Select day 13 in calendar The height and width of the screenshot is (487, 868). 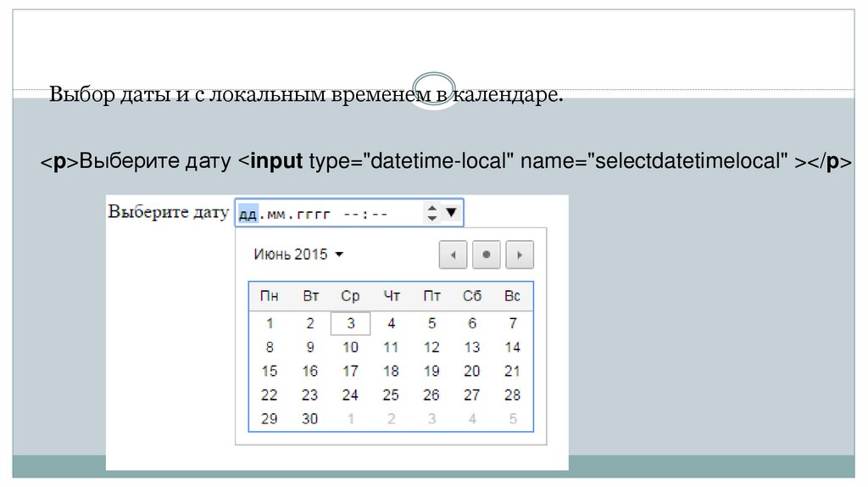[x=472, y=347]
